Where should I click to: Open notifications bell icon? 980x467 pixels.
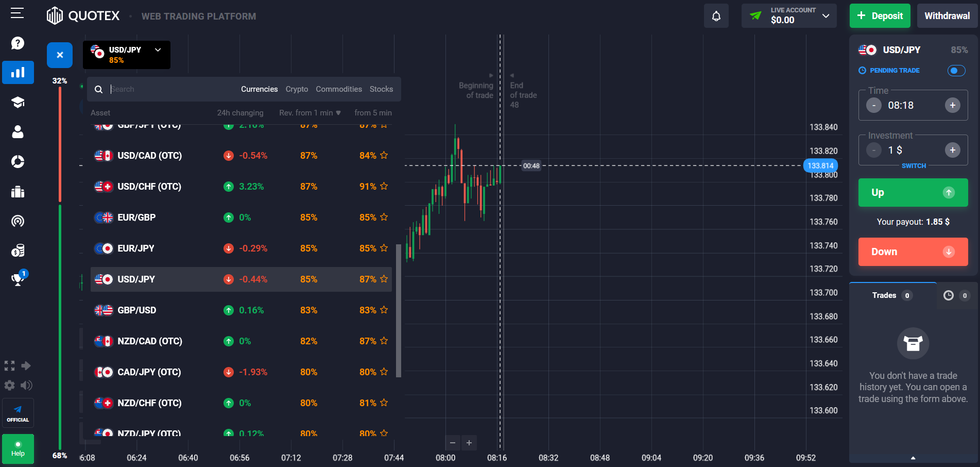[x=716, y=16]
